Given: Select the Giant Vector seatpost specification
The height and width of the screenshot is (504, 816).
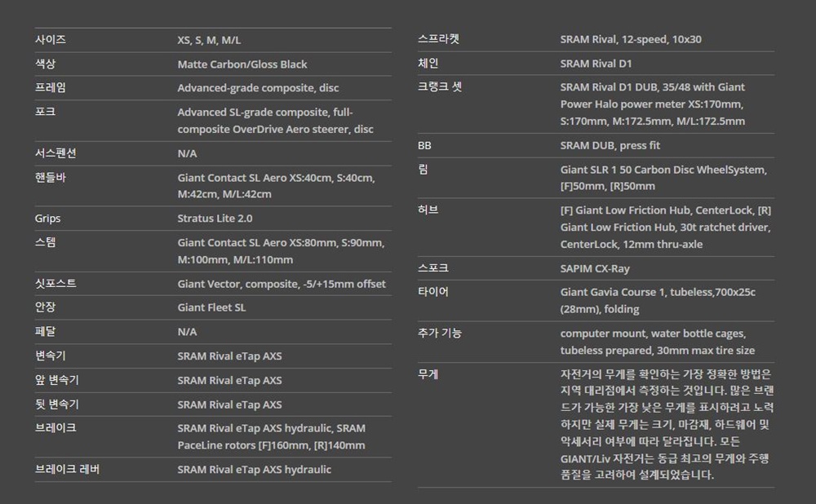Looking at the screenshot, I should (282, 284).
